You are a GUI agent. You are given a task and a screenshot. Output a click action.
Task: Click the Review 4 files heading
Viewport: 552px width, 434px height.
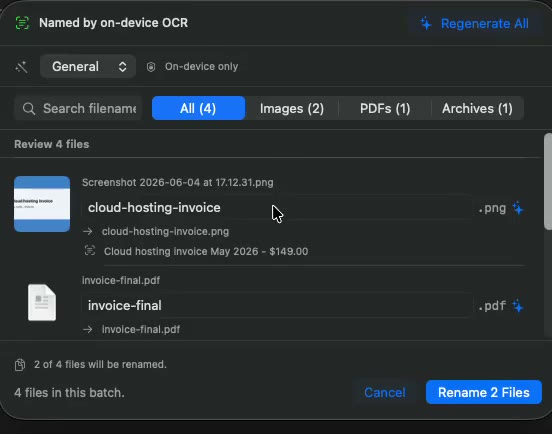tap(52, 144)
